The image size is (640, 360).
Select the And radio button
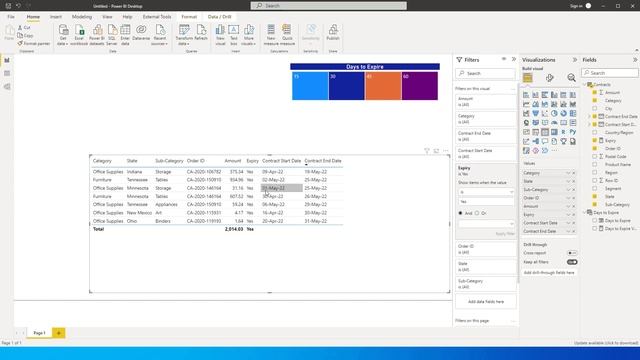[460, 213]
